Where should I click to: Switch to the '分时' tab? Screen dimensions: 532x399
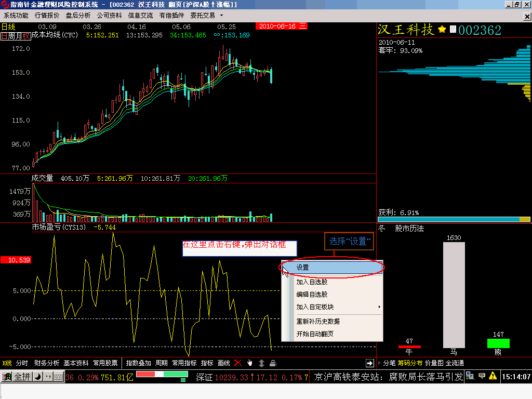point(22,363)
